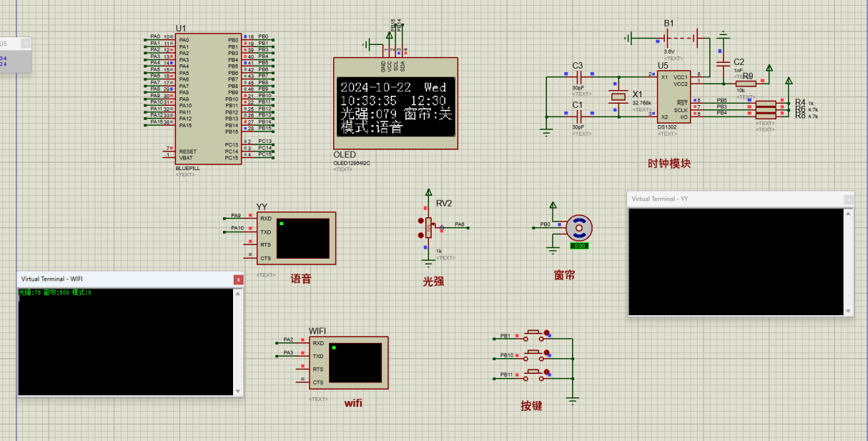Click scroll up arrow in YY terminal
Image resolution: width=868 pixels, height=441 pixels.
849,213
